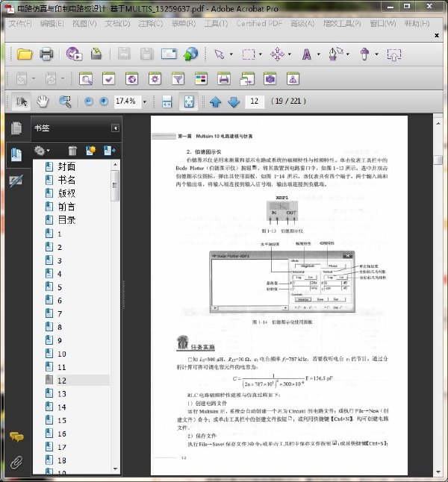The width and height of the screenshot is (448, 482).
Task: Jump to the 版权 bookmark
Action: pyautogui.click(x=66, y=193)
